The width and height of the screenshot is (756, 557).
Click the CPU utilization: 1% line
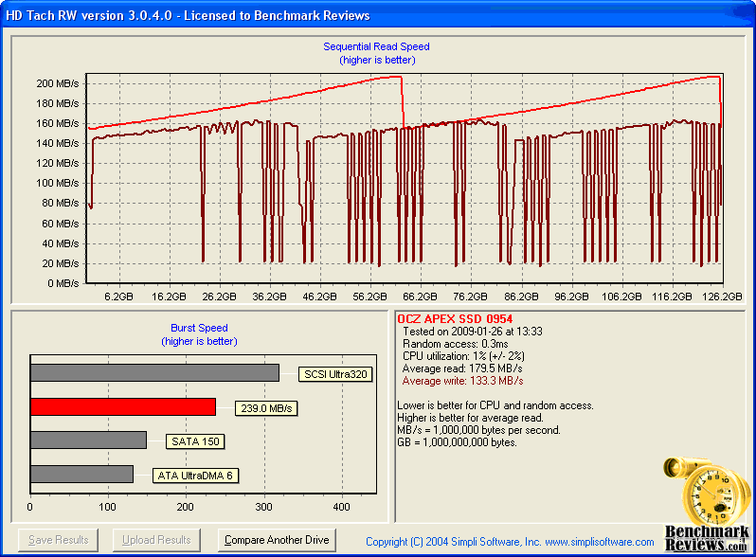[x=463, y=356]
